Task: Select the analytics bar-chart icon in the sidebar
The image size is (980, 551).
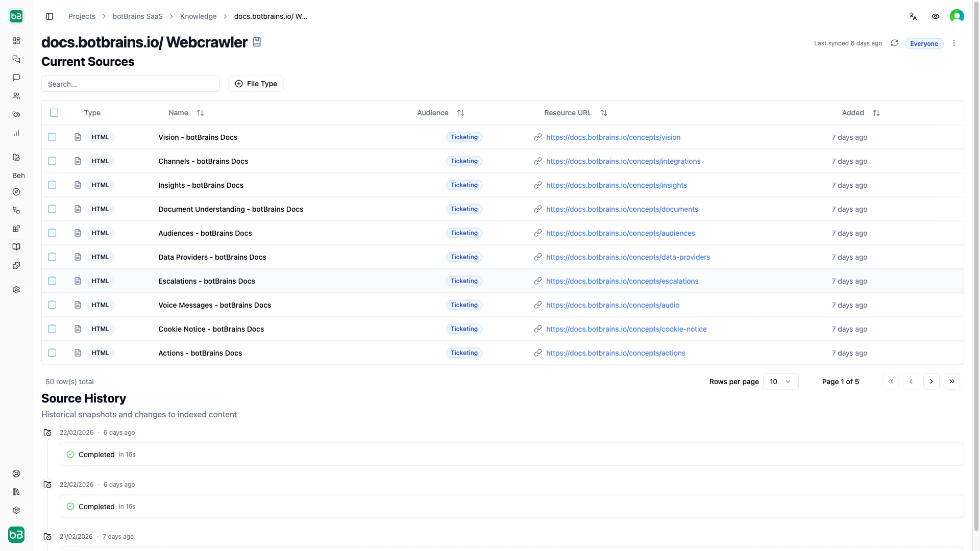Action: click(x=16, y=133)
